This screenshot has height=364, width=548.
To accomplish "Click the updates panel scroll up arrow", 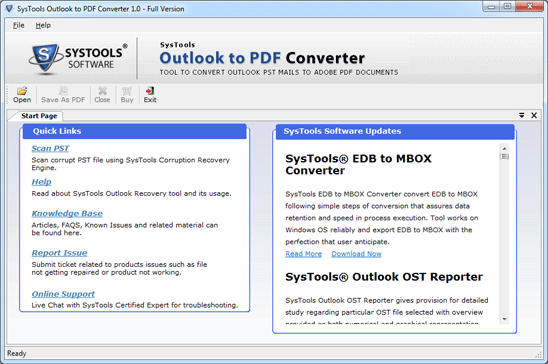I will (504, 148).
